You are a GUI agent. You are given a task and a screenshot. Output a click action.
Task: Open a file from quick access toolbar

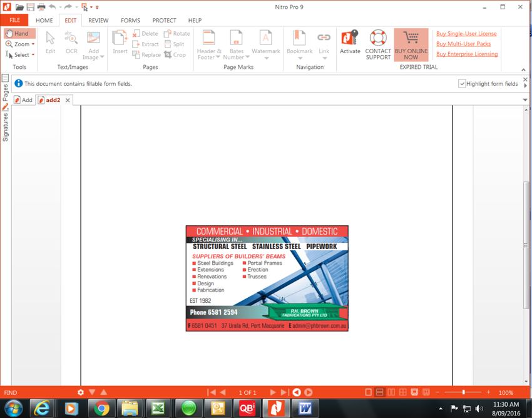point(19,7)
